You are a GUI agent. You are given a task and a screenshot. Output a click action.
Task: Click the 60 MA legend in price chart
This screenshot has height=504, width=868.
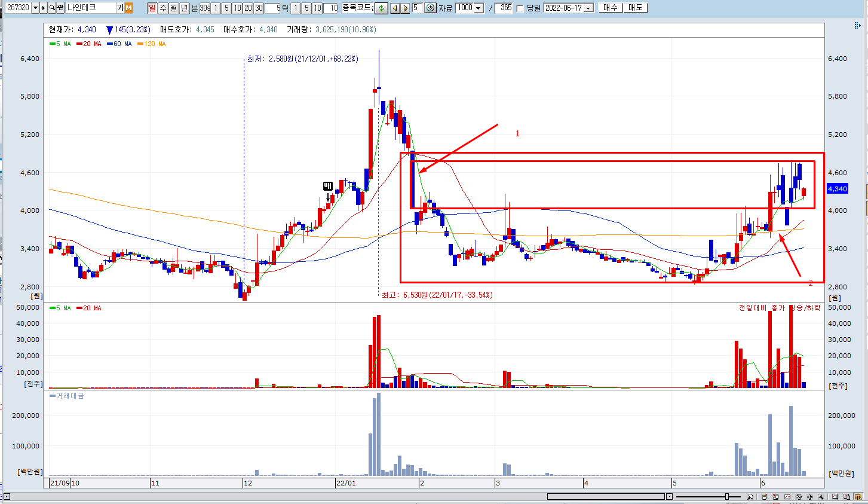point(119,44)
